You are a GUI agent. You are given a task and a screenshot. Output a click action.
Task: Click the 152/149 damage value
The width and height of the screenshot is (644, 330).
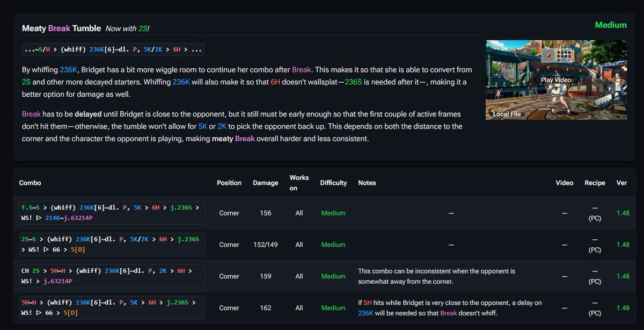point(266,245)
